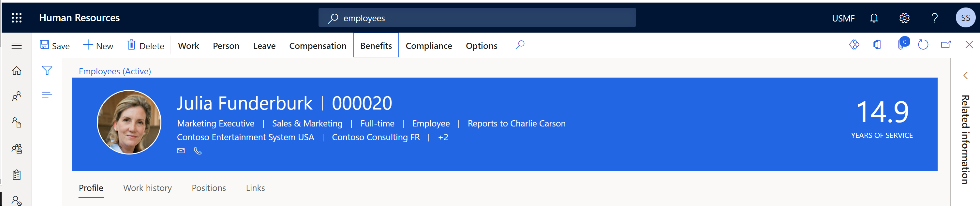Click the Save button
The width and height of the screenshot is (980, 206).
[55, 46]
